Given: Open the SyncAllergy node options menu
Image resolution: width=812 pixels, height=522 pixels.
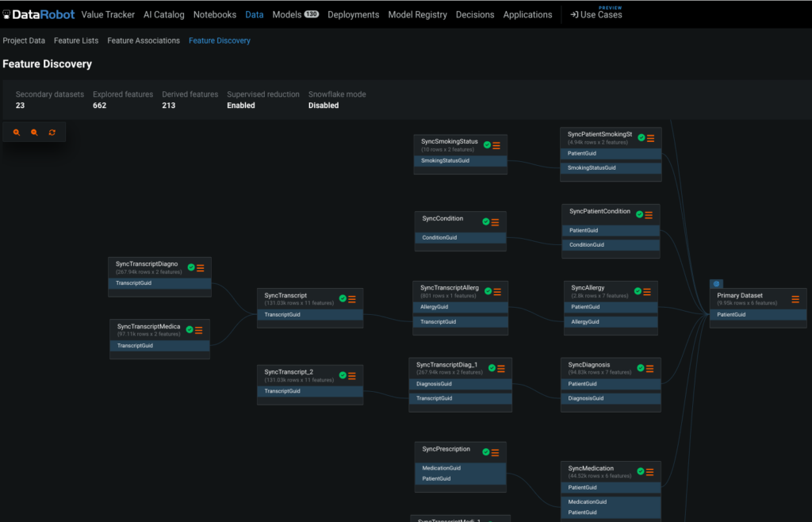Looking at the screenshot, I should [x=648, y=291].
